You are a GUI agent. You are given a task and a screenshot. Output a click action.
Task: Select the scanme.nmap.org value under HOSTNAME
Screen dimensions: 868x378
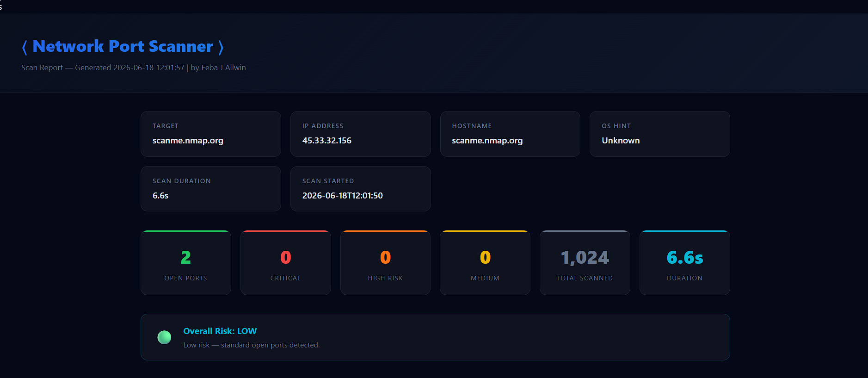point(487,141)
